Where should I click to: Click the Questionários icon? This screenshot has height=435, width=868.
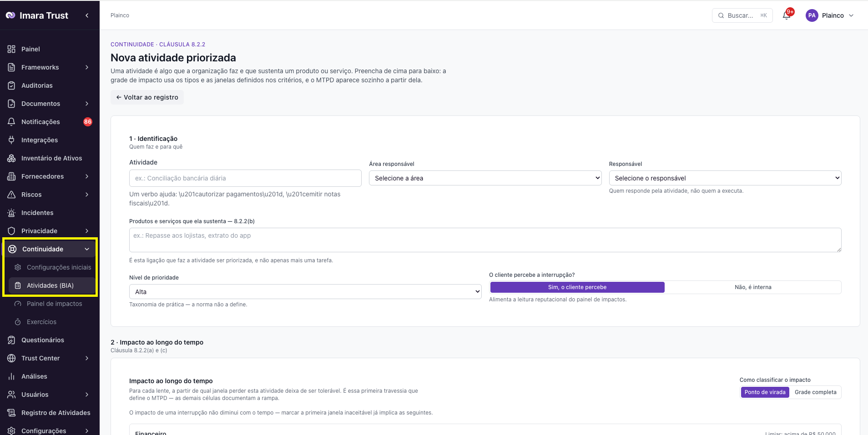[x=11, y=340]
